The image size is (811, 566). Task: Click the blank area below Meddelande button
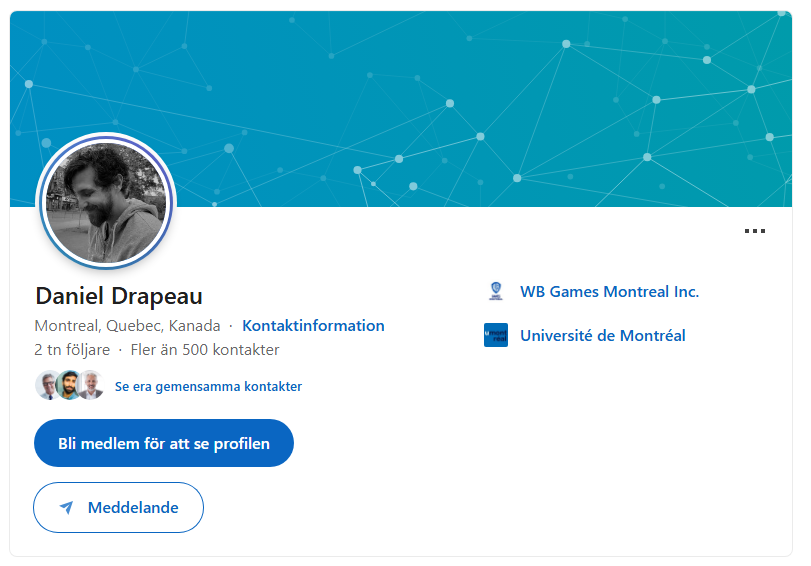(x=400, y=545)
